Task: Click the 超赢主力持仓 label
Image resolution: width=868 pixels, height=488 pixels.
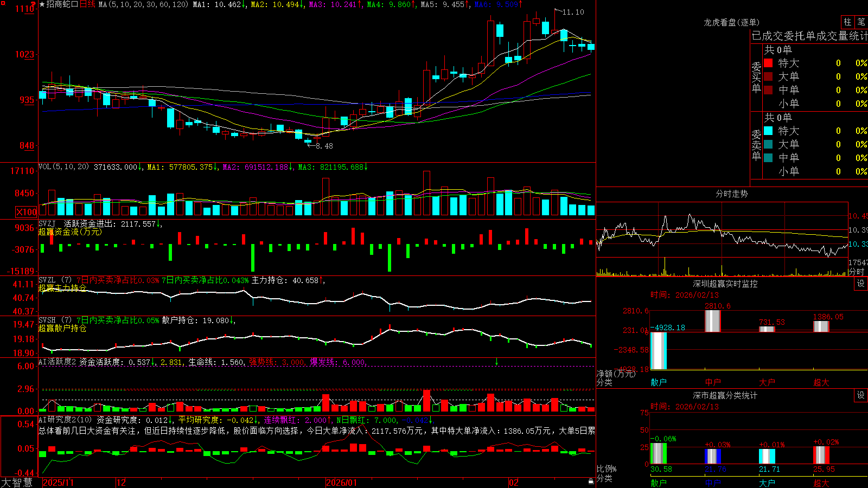Action: pyautogui.click(x=62, y=288)
